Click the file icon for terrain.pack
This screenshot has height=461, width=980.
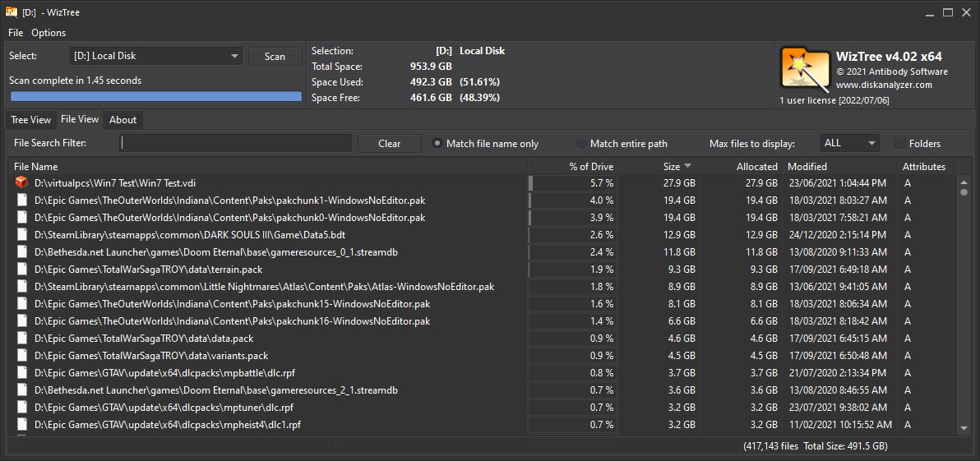click(21, 270)
